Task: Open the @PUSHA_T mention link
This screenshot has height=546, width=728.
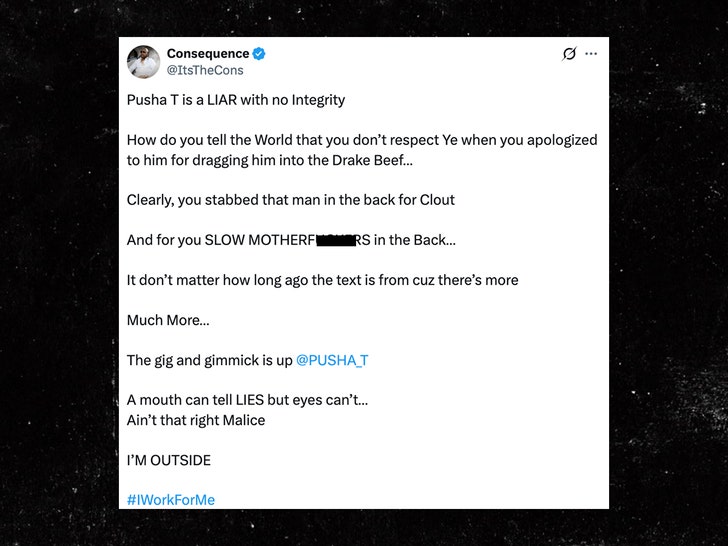Action: coord(332,360)
